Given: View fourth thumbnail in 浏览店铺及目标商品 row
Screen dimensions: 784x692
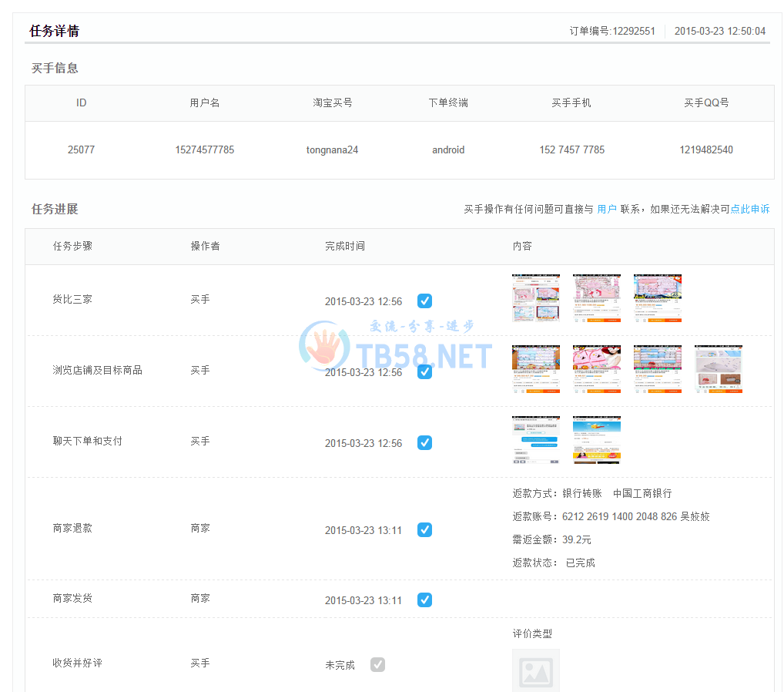Looking at the screenshot, I should (718, 369).
